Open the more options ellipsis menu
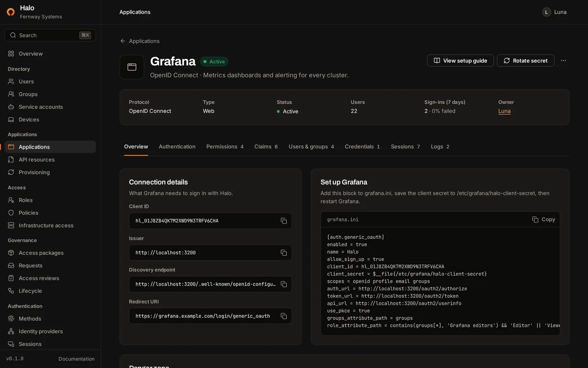 [x=563, y=61]
